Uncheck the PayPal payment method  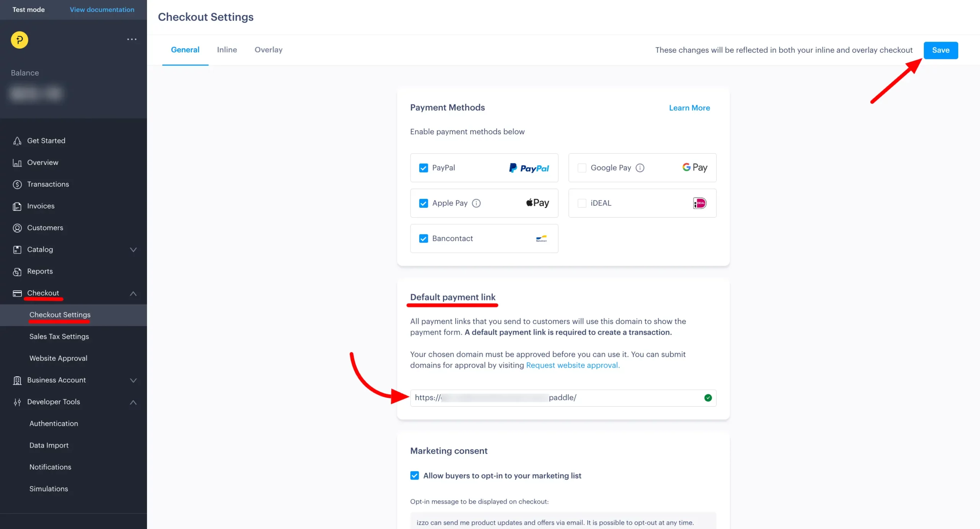(423, 168)
